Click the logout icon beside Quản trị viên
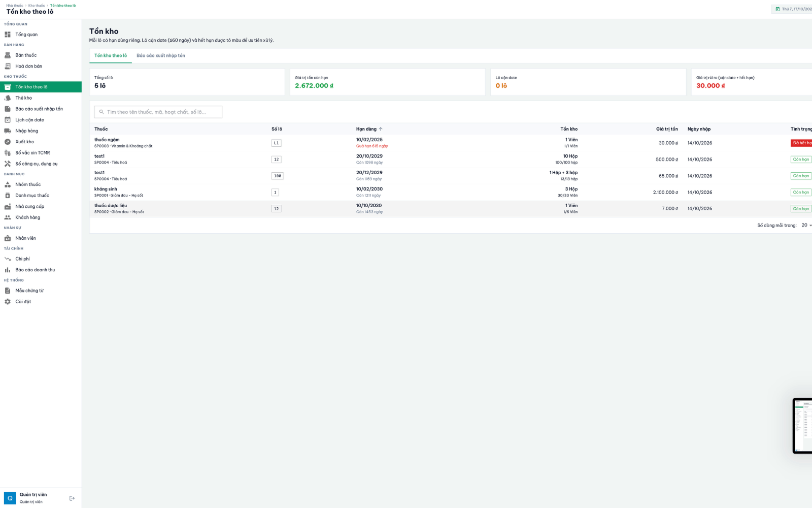 (x=72, y=498)
